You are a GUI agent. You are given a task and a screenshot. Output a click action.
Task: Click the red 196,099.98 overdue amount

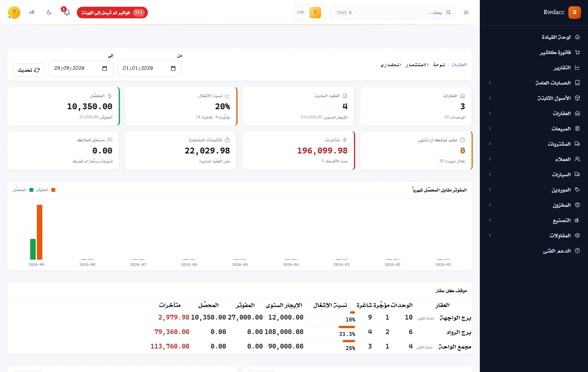pyautogui.click(x=322, y=151)
